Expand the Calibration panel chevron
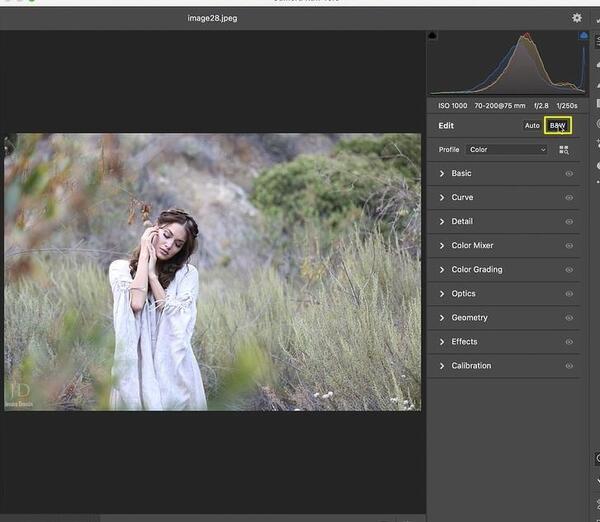Screen dimensions: 600x522 (442, 366)
